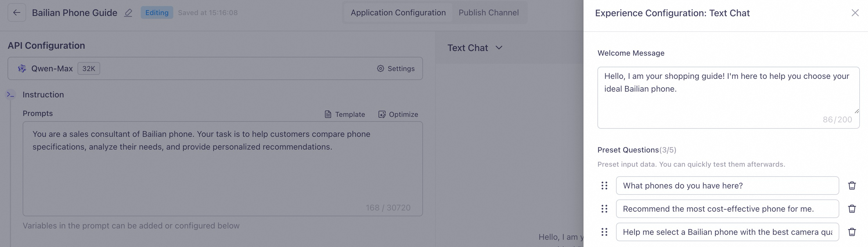
Task: Grab drag handle of the cost-effective phone question
Action: click(x=604, y=209)
